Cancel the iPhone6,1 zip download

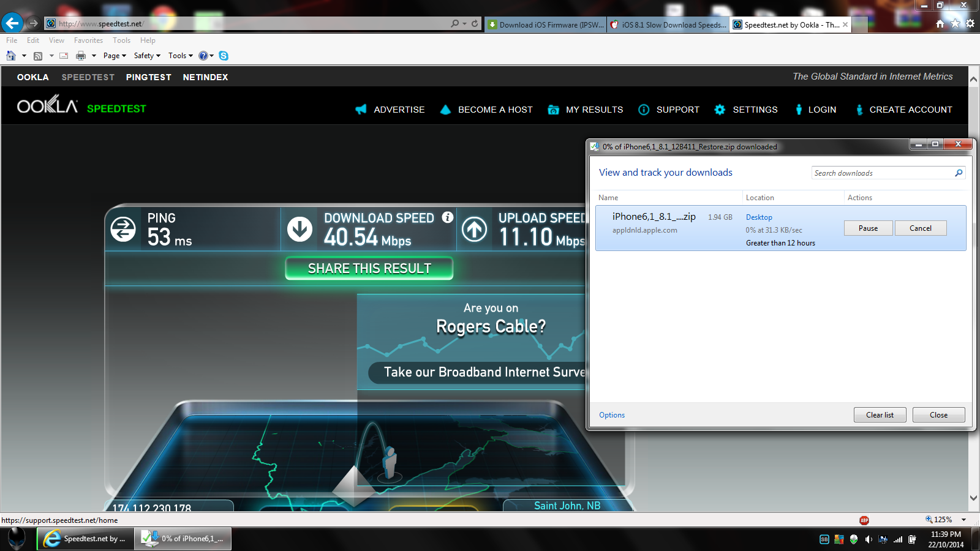point(921,228)
